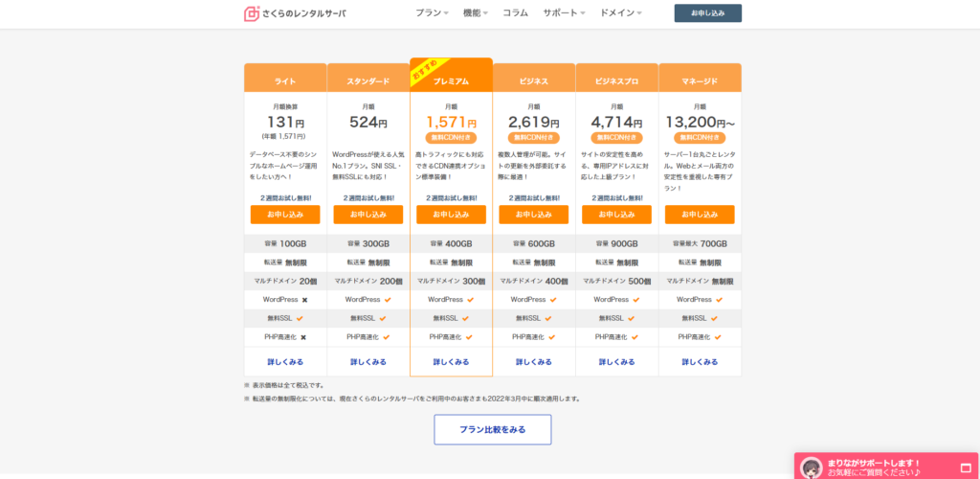
Task: Click the マルチドメイン 200個 cell
Action: pyautogui.click(x=368, y=282)
